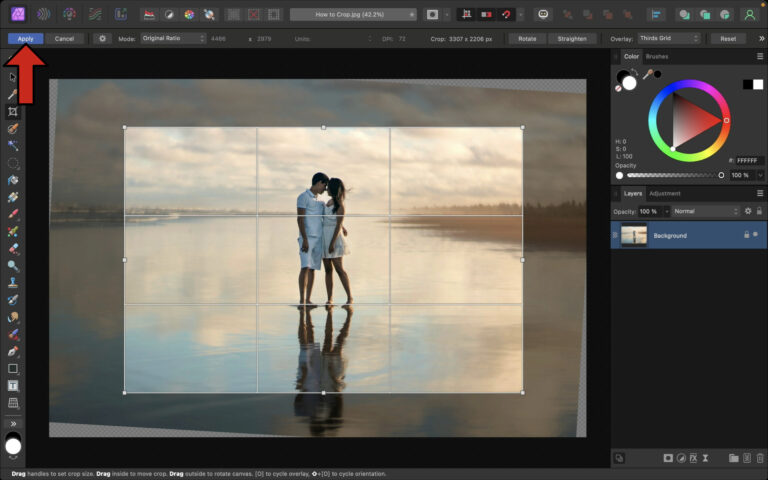Select the Move tool arrow
The image size is (768, 480).
click(13, 77)
